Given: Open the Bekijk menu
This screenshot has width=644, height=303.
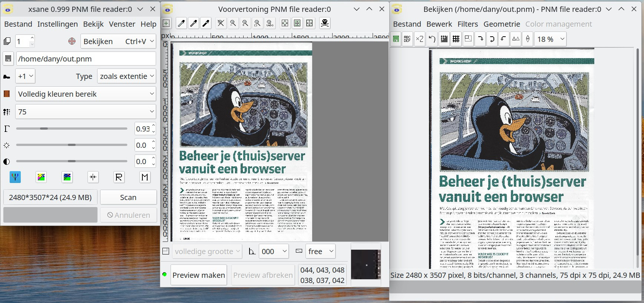Looking at the screenshot, I should (x=93, y=24).
